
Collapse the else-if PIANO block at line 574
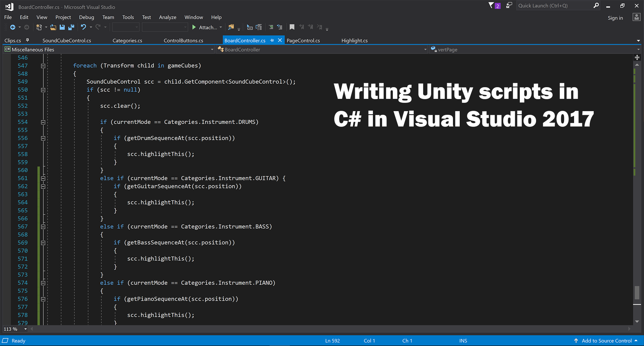pyautogui.click(x=43, y=283)
